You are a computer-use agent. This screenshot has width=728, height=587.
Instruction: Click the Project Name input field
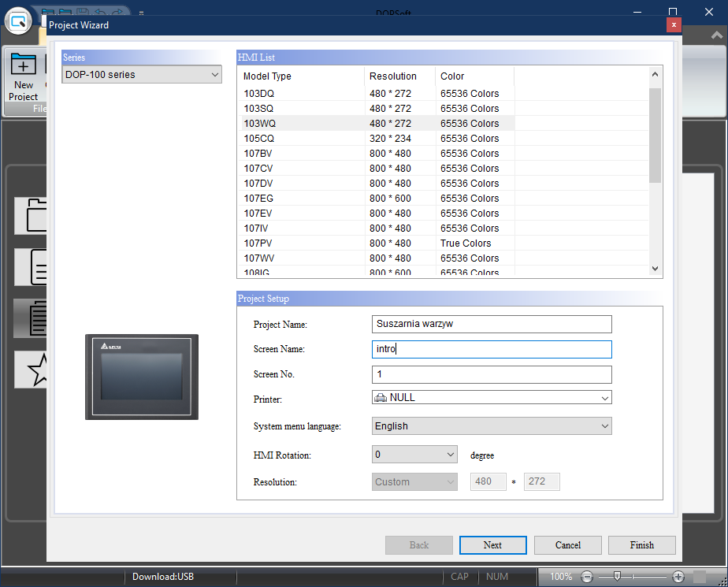click(492, 324)
